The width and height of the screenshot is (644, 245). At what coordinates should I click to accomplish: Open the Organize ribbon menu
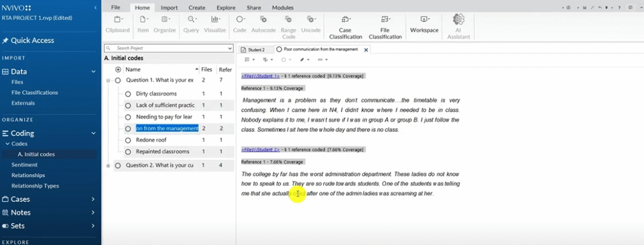click(165, 24)
